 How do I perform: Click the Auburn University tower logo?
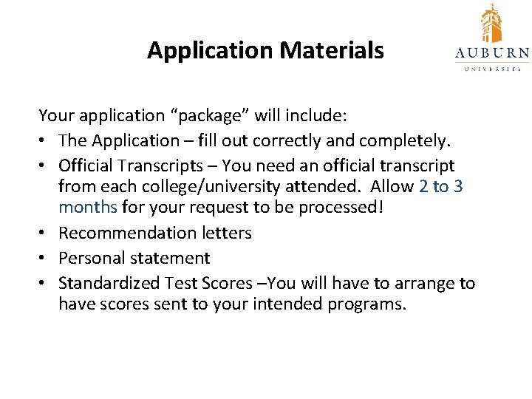tap(491, 22)
